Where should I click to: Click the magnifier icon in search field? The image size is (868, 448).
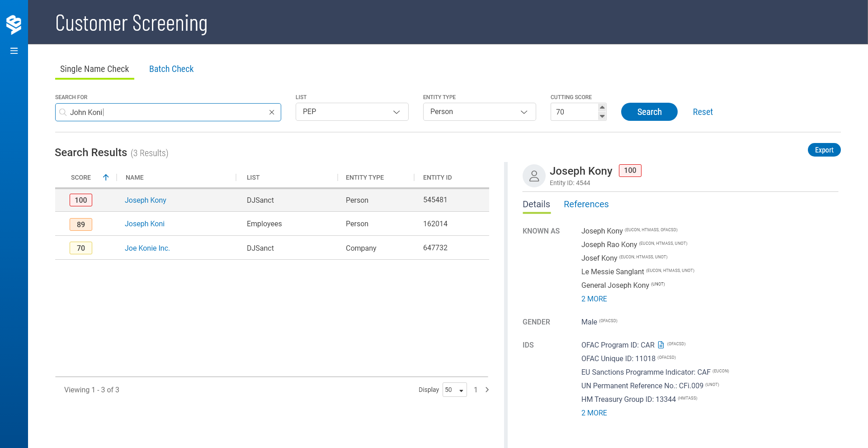coord(63,112)
